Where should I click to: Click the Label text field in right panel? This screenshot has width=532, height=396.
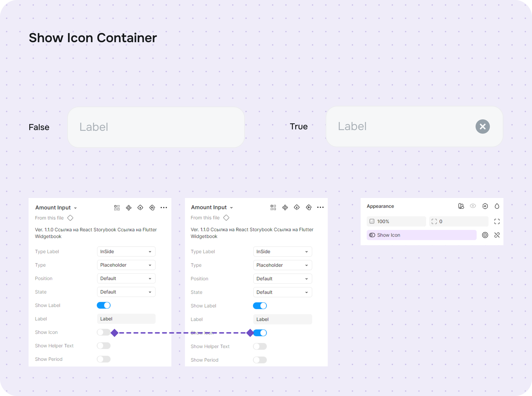283,319
